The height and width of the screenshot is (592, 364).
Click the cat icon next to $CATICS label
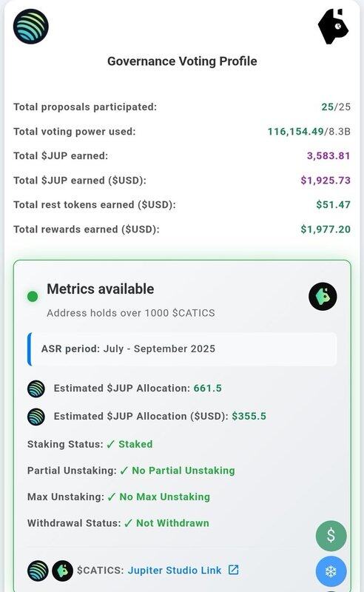coord(62,570)
